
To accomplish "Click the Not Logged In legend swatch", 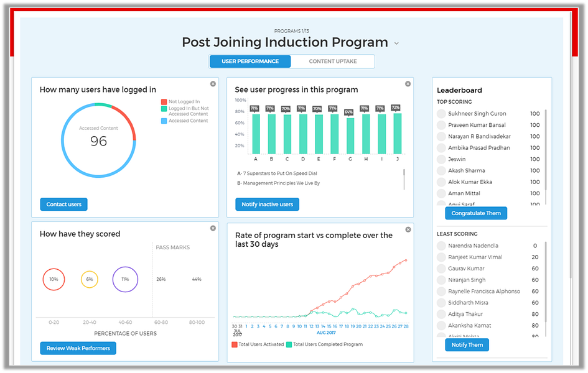I will click(164, 101).
